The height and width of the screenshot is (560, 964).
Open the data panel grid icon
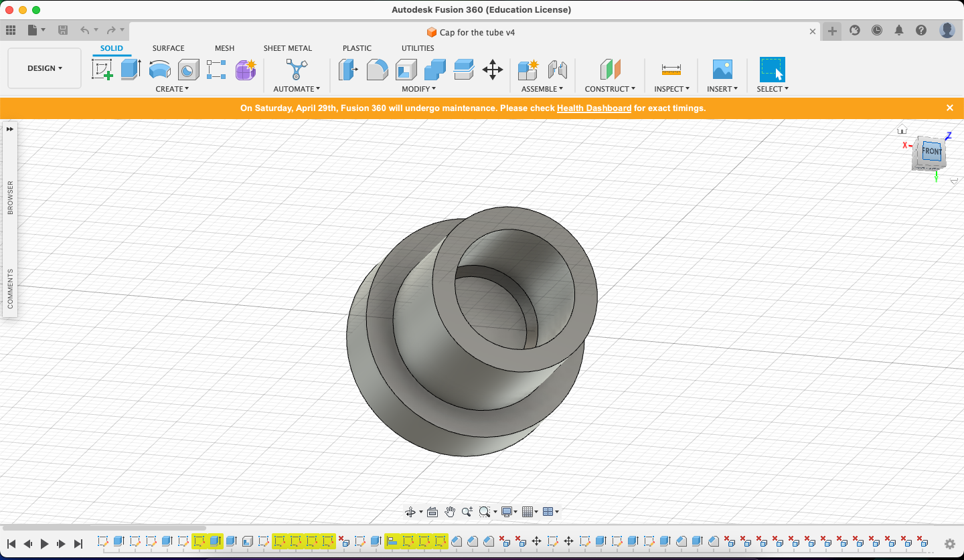click(x=10, y=30)
